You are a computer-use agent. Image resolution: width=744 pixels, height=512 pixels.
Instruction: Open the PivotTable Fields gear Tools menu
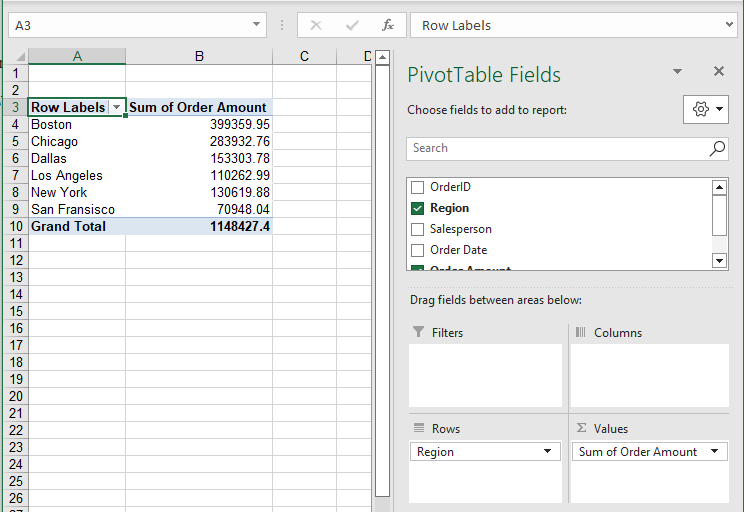(705, 109)
